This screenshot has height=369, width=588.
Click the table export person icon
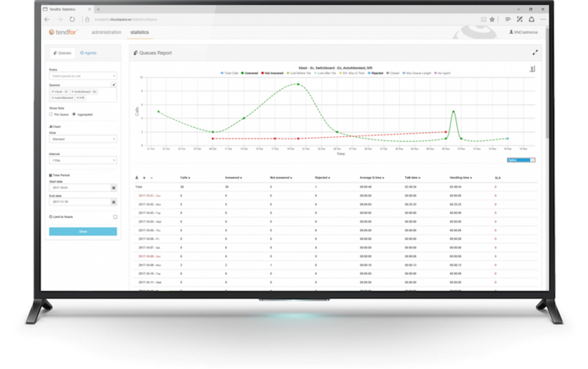tap(137, 178)
